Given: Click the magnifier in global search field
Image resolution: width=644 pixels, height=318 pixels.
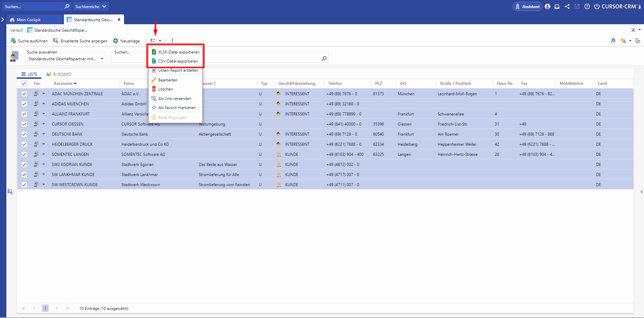Looking at the screenshot, I should pos(67,6).
